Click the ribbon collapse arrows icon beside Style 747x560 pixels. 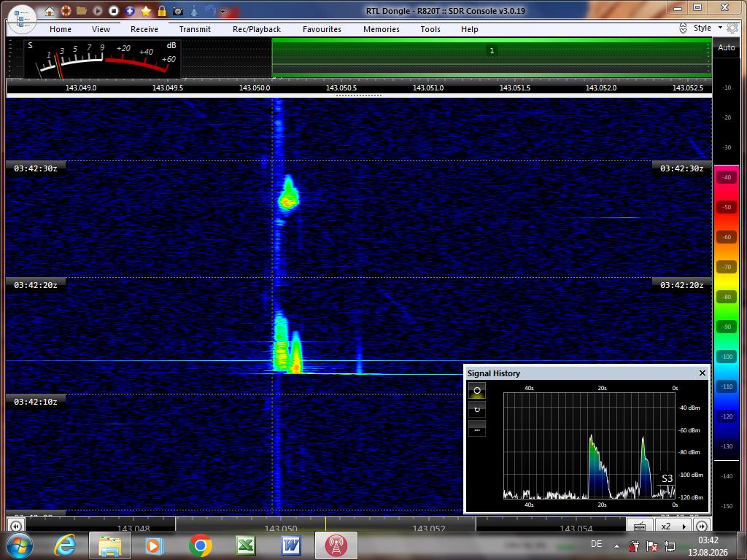[683, 28]
